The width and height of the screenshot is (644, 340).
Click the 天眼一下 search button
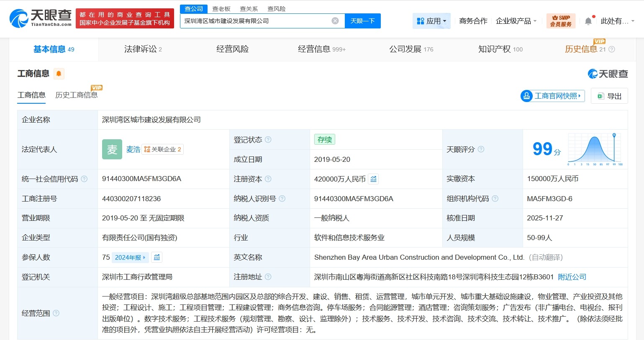click(362, 20)
